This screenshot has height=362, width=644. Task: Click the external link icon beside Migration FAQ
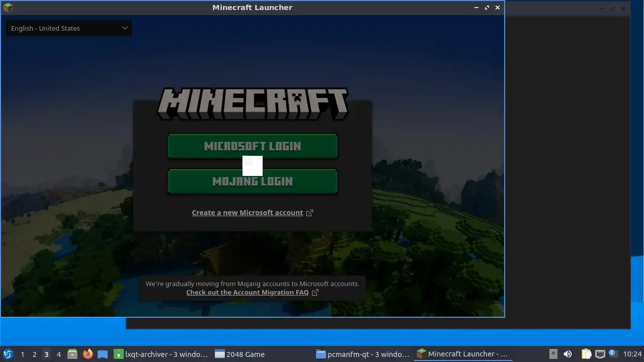pyautogui.click(x=315, y=292)
